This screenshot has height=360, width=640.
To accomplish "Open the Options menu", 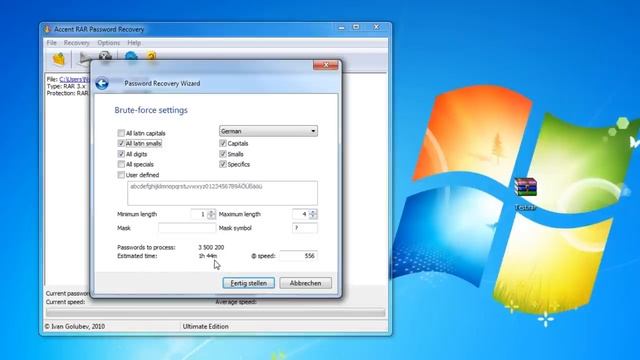I will coord(109,42).
